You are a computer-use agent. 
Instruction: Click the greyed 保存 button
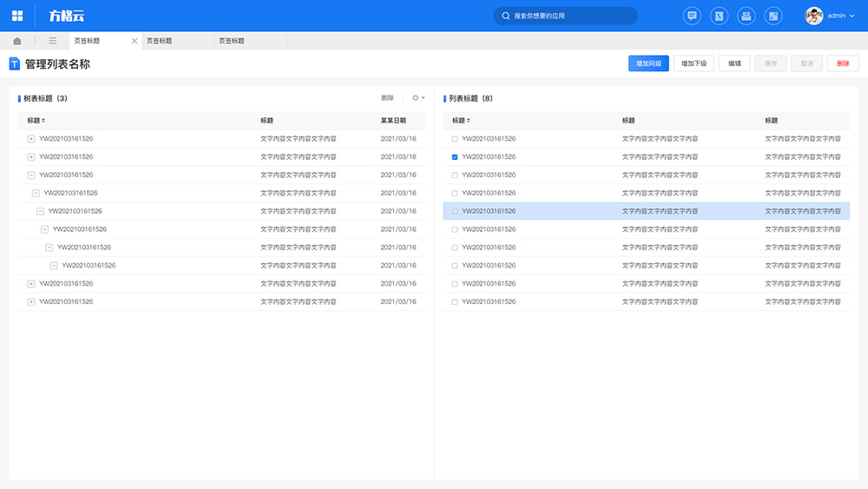(771, 63)
